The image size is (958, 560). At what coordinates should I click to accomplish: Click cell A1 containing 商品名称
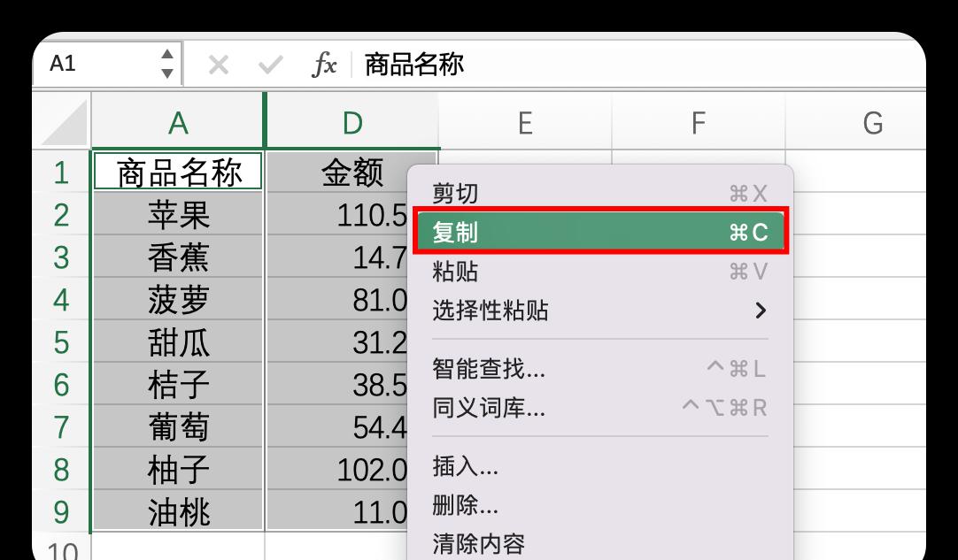tap(178, 172)
